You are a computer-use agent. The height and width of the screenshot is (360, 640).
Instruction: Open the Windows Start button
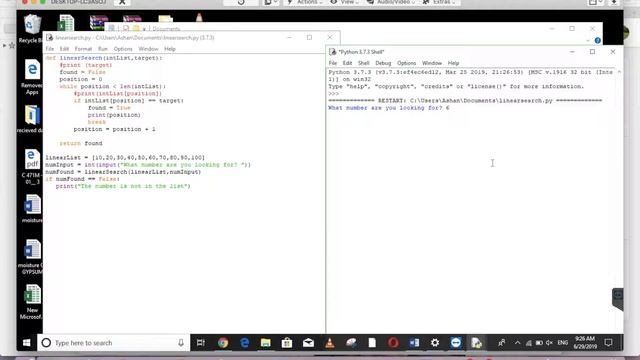(27, 343)
